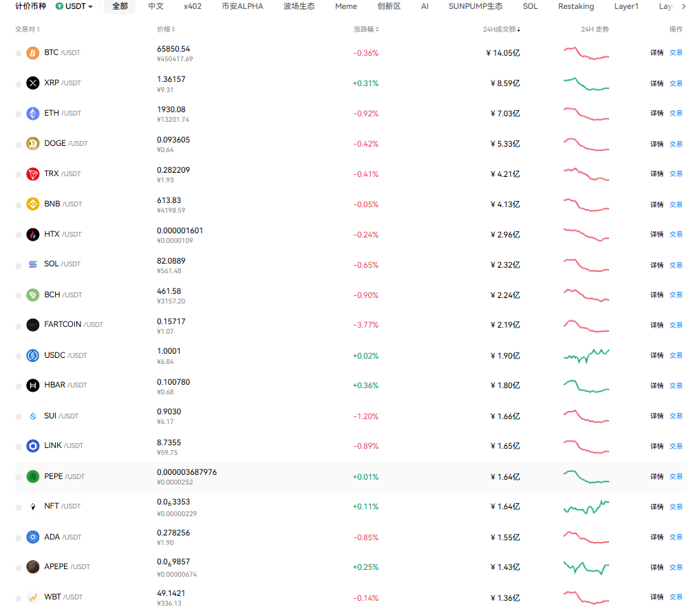This screenshot has width=700, height=607.
Task: Click the BTC coin icon
Action: [32, 53]
